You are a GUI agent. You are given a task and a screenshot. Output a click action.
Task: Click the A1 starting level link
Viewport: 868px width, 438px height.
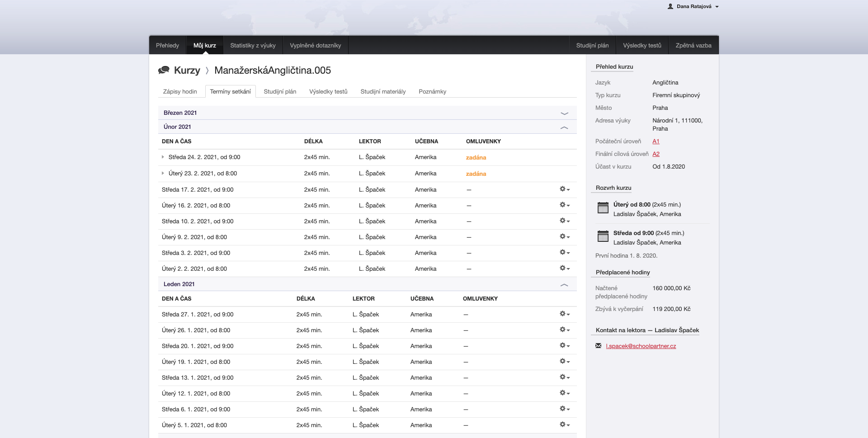(656, 141)
